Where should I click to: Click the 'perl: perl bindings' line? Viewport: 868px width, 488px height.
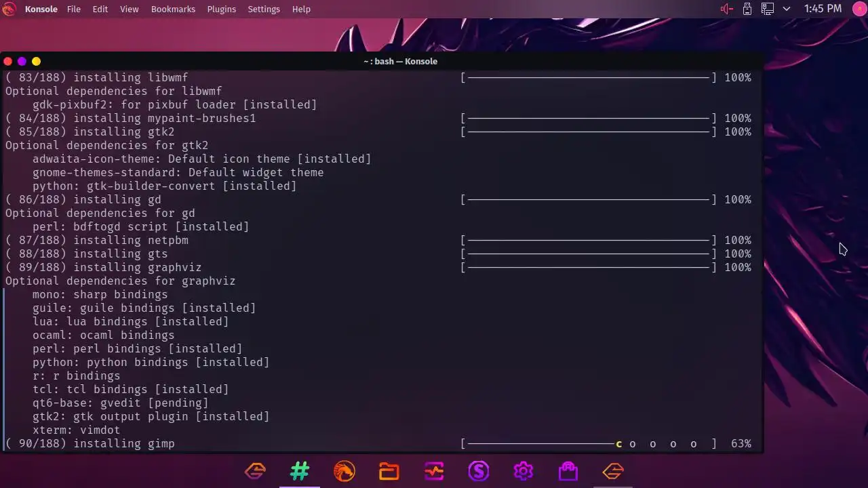click(138, 348)
